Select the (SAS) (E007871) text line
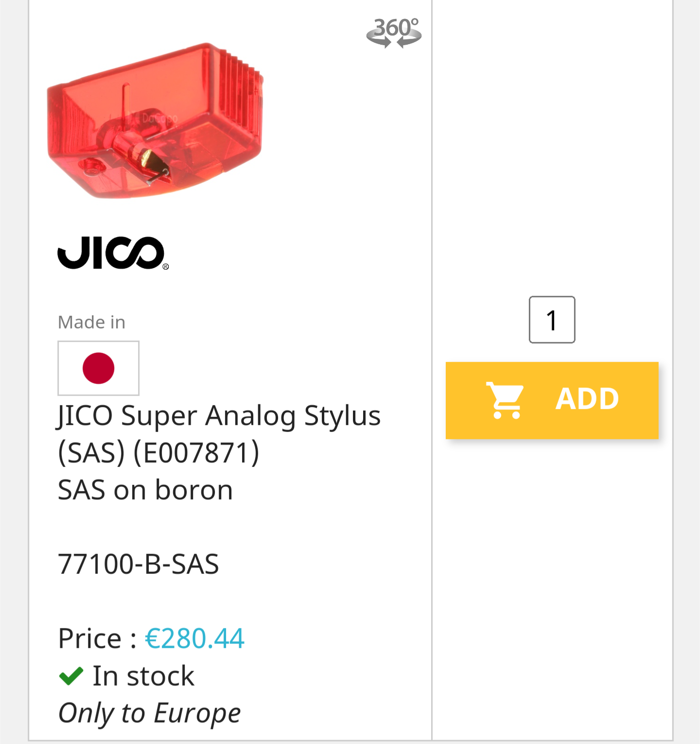Image resolution: width=700 pixels, height=744 pixels. [x=158, y=453]
